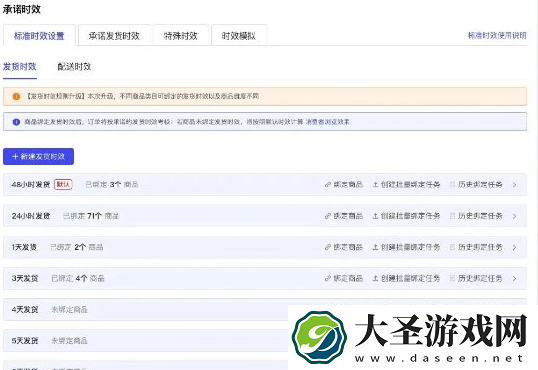This screenshot has height=370, width=538.
Task: Click 创建批量绑定任务 in 24小时发货 row
Action: pos(406,216)
